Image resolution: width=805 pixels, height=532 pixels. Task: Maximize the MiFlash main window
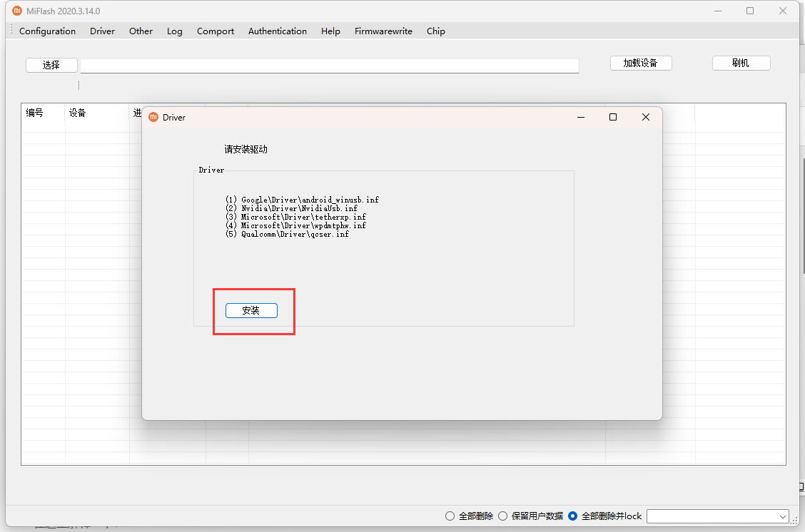750,11
